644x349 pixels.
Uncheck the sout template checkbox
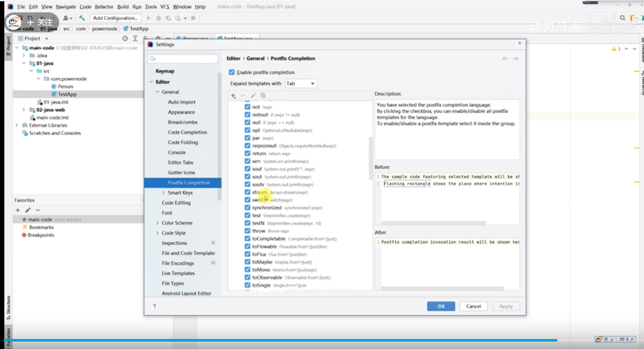[247, 177]
